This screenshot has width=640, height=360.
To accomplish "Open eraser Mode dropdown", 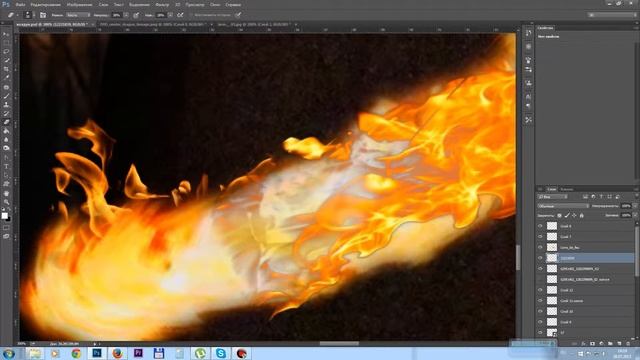I will click(78, 15).
